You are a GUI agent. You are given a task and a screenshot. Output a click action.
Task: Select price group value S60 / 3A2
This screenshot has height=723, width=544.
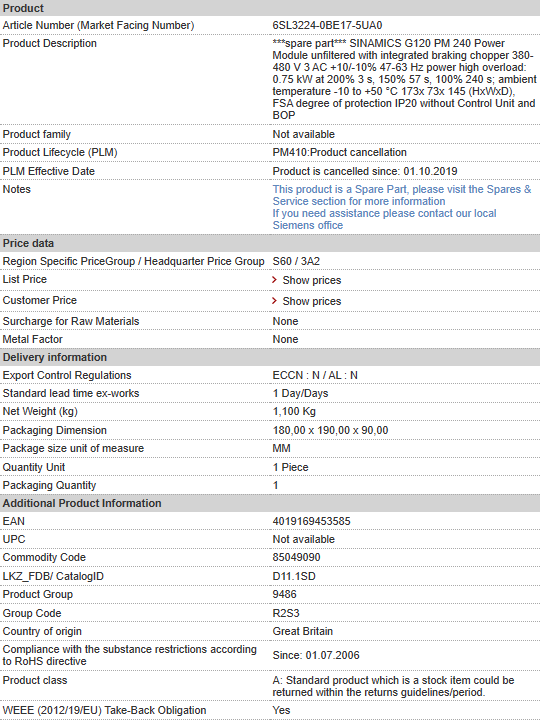coord(296,261)
